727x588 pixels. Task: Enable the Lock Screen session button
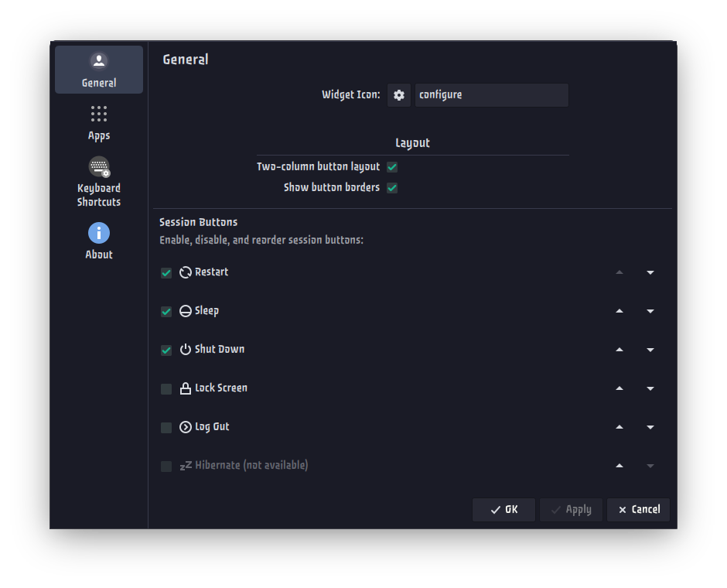pos(166,388)
